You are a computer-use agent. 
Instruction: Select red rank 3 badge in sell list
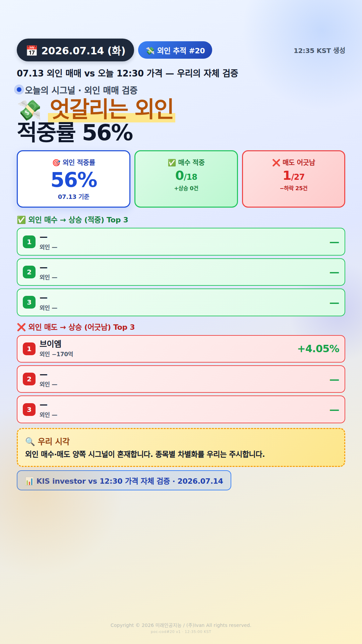tap(29, 410)
